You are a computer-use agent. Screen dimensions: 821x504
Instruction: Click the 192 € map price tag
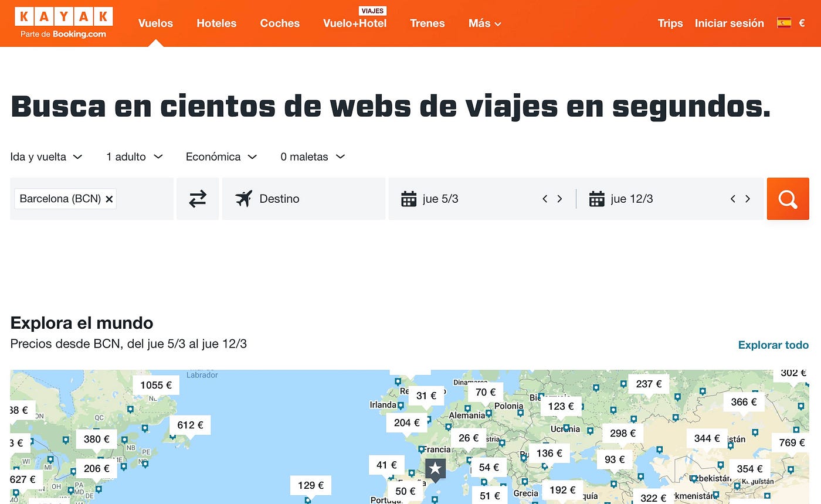point(562,490)
